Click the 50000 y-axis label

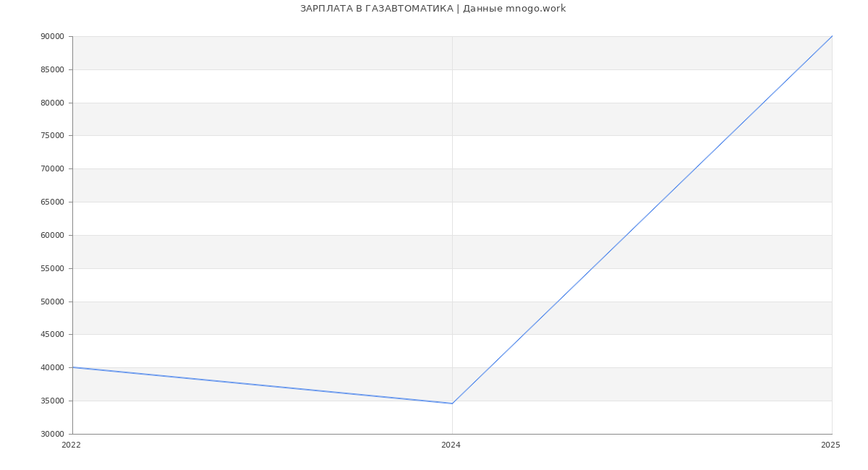[52, 302]
